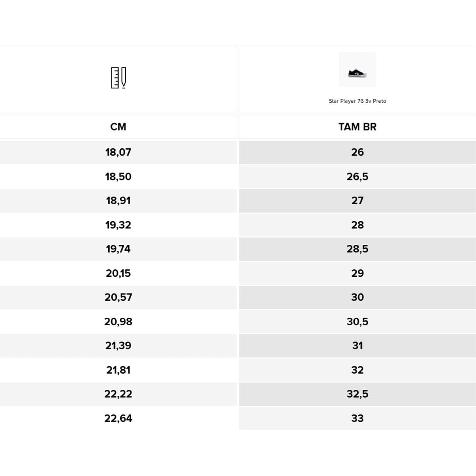Image resolution: width=476 pixels, height=476 pixels.
Task: Click the 28,5 size cell
Action: [x=357, y=249]
